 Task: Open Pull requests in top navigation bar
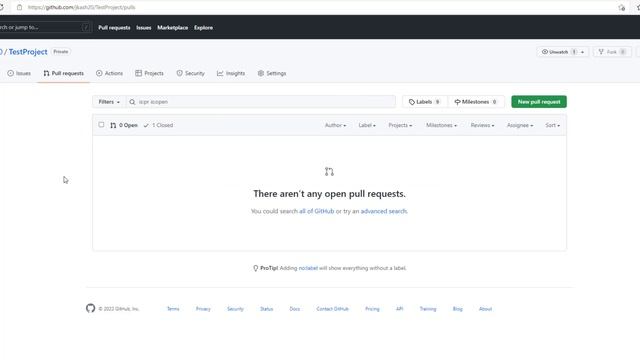[114, 28]
